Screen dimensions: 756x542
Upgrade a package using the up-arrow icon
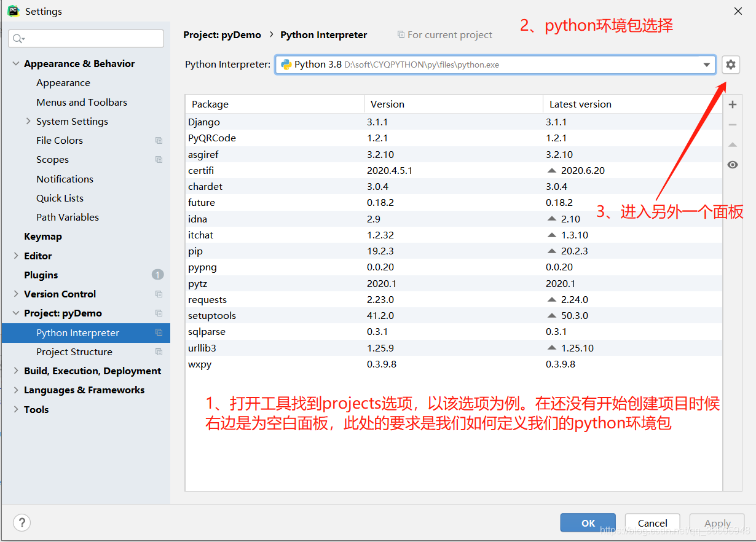click(x=733, y=144)
